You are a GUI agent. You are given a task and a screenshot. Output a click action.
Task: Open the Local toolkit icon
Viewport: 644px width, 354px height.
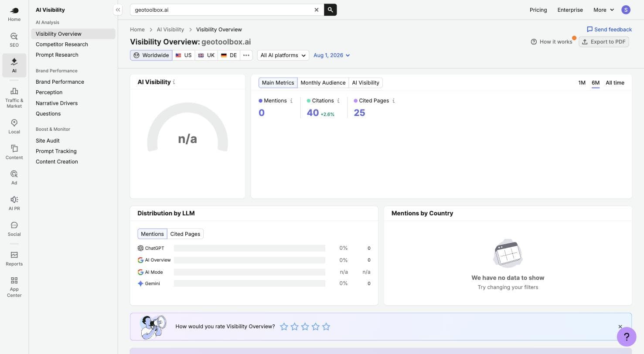pos(14,123)
